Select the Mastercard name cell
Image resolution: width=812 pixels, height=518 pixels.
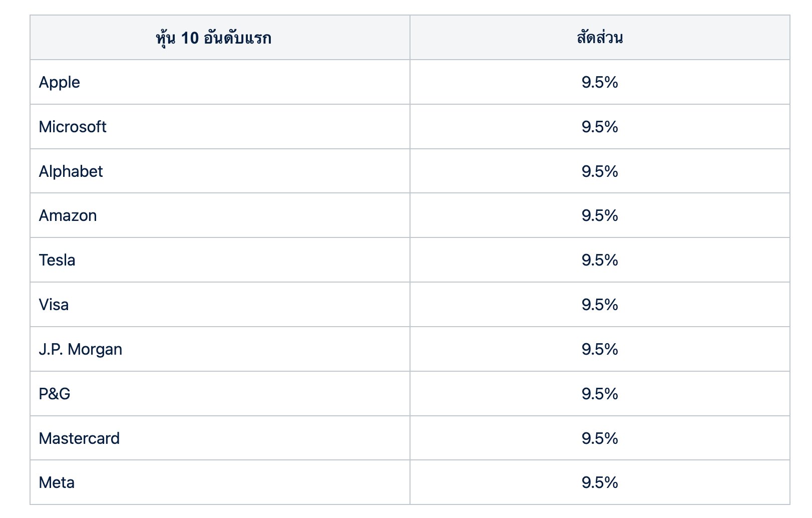tap(79, 438)
